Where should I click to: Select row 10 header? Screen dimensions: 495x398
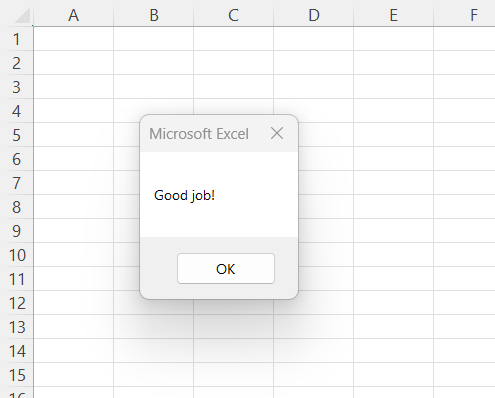[17, 255]
